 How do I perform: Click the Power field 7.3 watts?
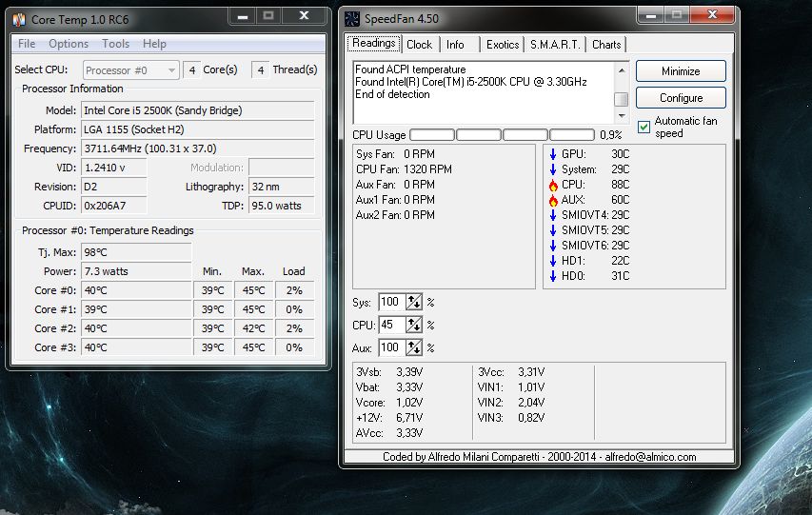click(x=136, y=271)
